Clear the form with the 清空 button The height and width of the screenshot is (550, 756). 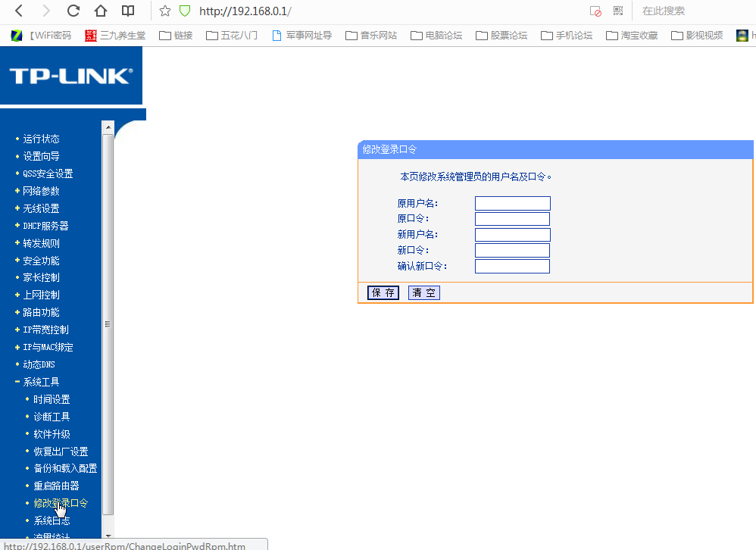point(423,292)
